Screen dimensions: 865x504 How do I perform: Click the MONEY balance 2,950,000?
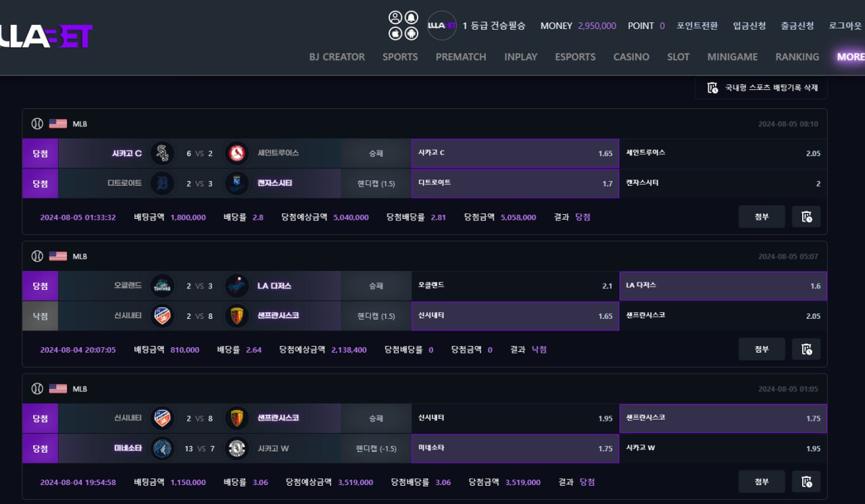click(597, 26)
